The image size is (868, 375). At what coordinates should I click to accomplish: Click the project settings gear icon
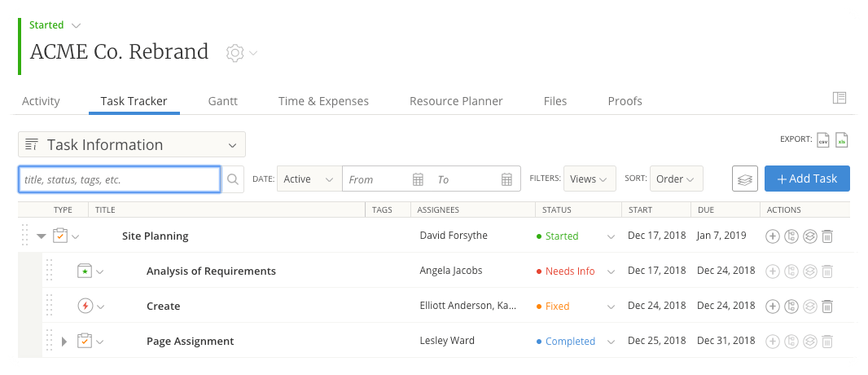235,53
